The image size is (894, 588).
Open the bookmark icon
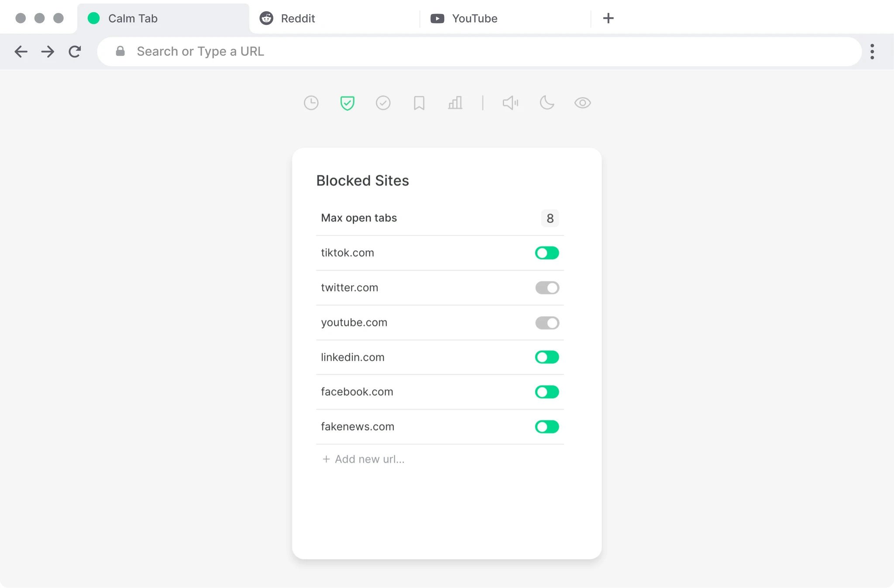point(419,103)
